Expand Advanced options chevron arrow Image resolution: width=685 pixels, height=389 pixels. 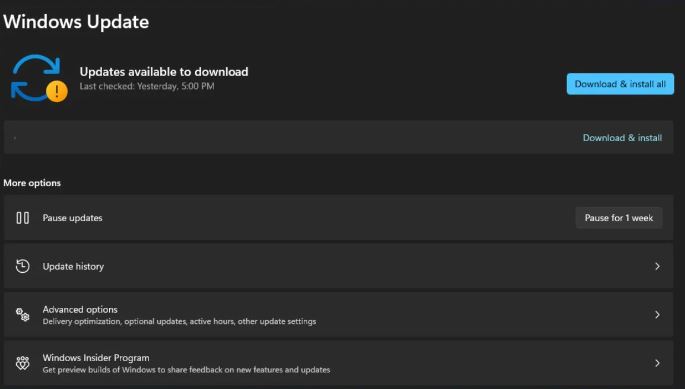click(657, 315)
